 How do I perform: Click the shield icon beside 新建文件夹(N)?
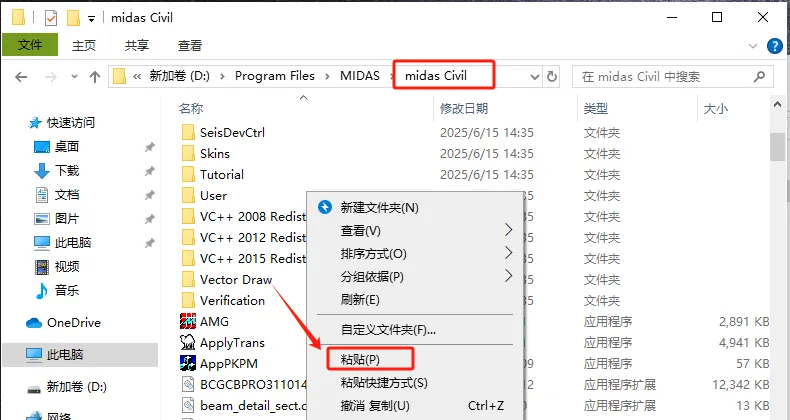tap(325, 207)
